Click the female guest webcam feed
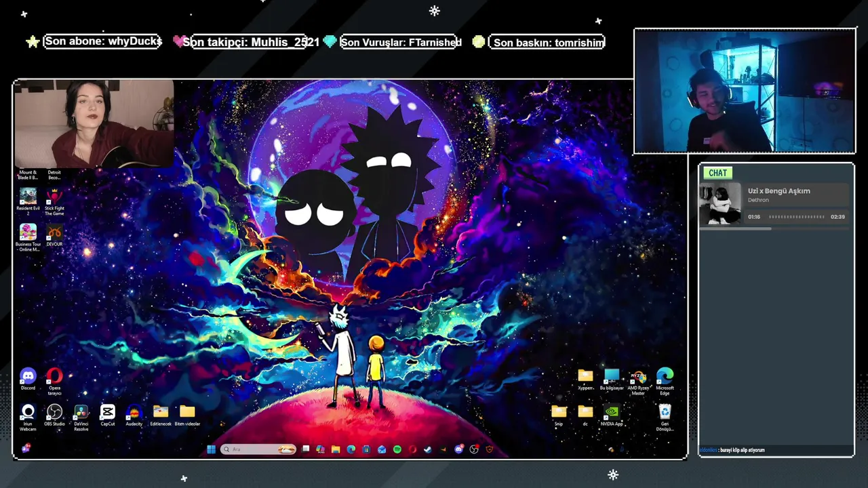 94,124
